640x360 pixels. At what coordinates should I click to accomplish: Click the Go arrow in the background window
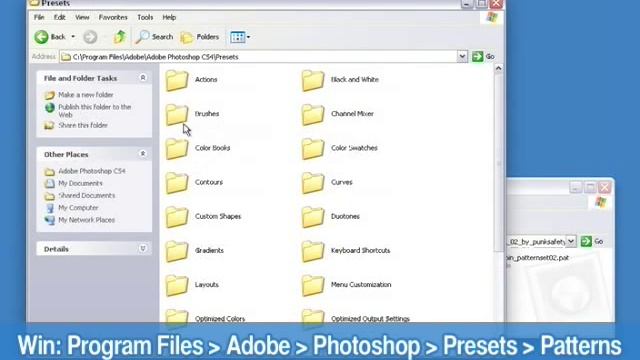[586, 241]
